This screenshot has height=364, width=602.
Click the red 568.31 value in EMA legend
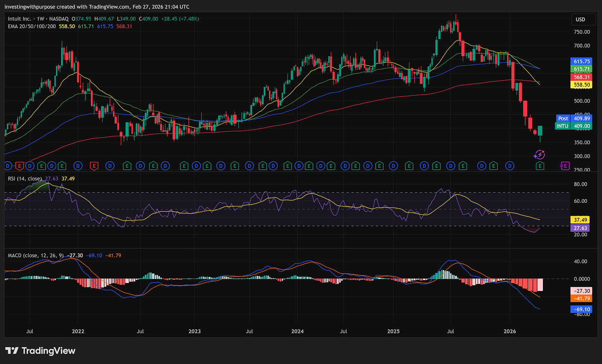coord(124,26)
